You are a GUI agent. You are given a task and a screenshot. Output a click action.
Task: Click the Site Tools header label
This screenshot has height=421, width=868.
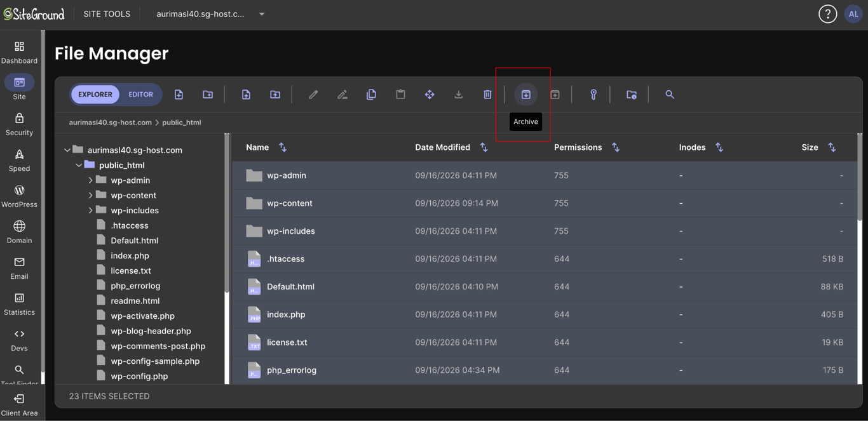[x=107, y=14]
